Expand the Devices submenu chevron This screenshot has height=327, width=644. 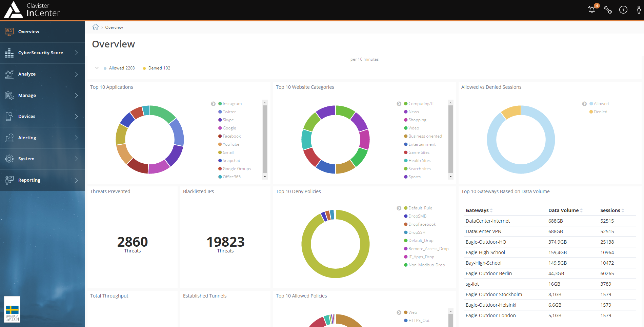tap(76, 117)
